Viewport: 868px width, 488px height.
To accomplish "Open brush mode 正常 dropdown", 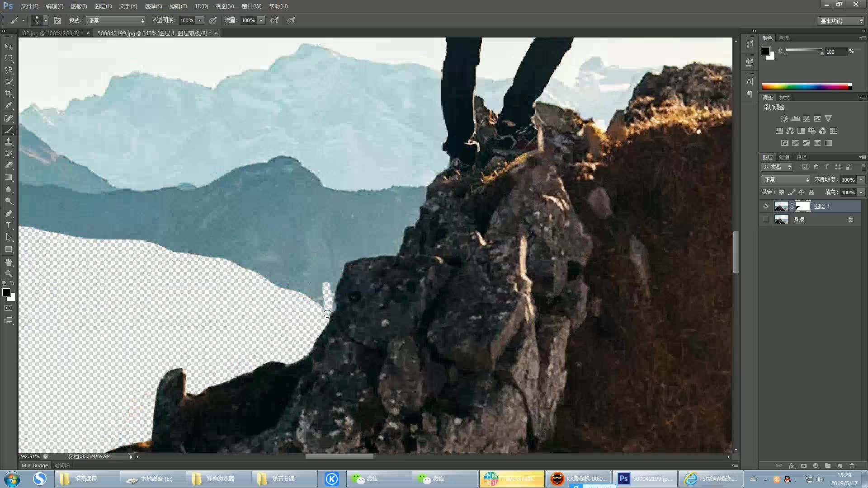I will coord(116,20).
